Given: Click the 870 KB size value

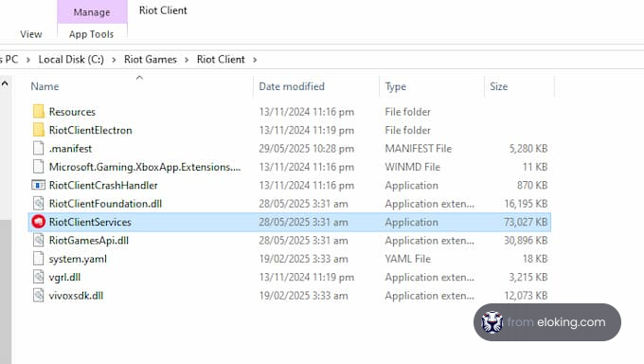Looking at the screenshot, I should (x=532, y=186).
